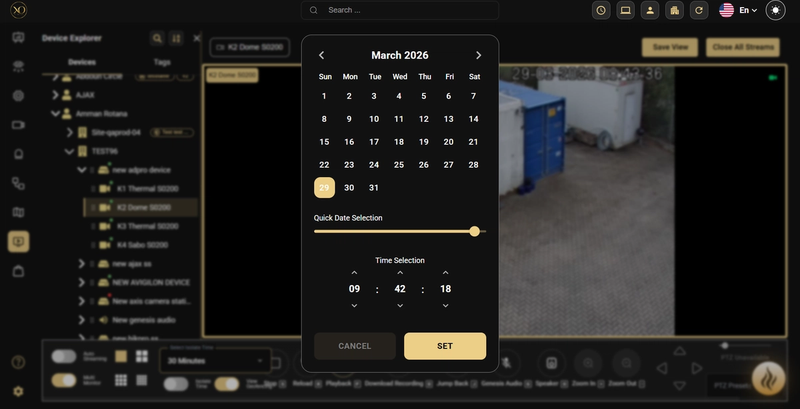Expand the AJAX customer node

click(x=56, y=95)
